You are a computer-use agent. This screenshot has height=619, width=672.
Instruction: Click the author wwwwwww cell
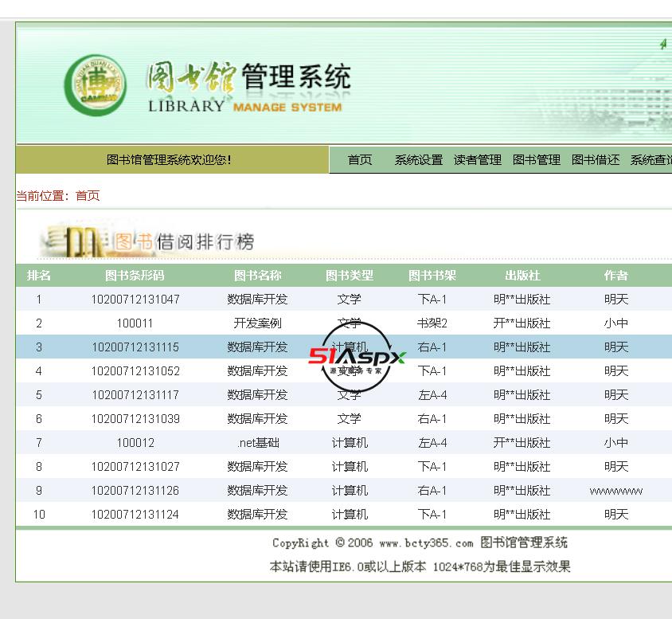coord(616,491)
